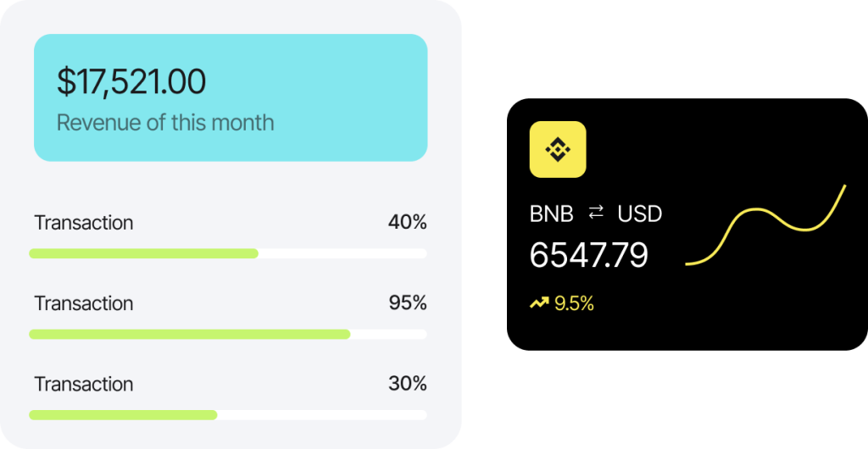This screenshot has width=868, height=449.
Task: Open the Transaction label in the 40% row
Action: pos(84,223)
